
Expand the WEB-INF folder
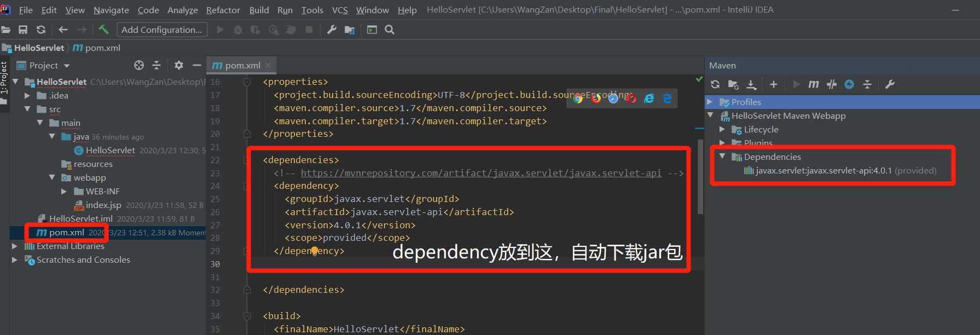point(65,191)
